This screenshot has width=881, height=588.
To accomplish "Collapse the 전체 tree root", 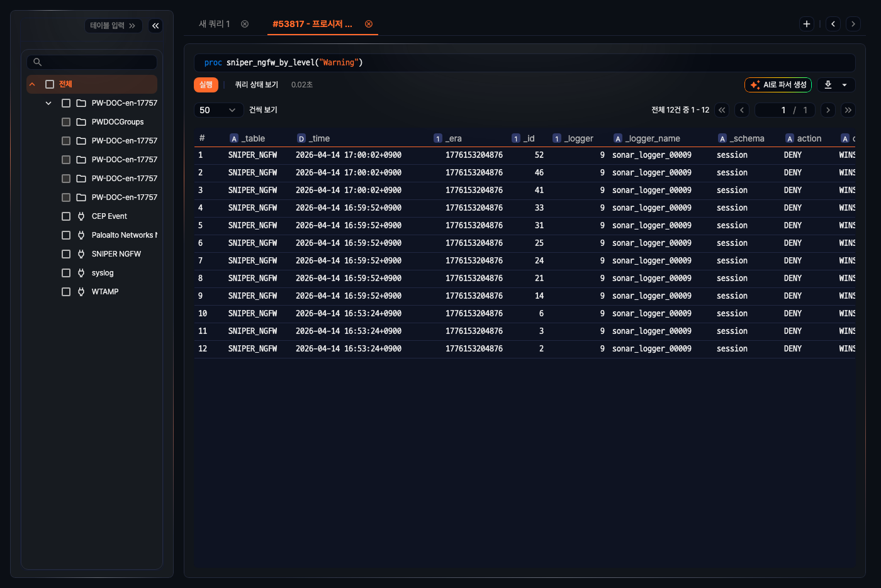I will [32, 84].
